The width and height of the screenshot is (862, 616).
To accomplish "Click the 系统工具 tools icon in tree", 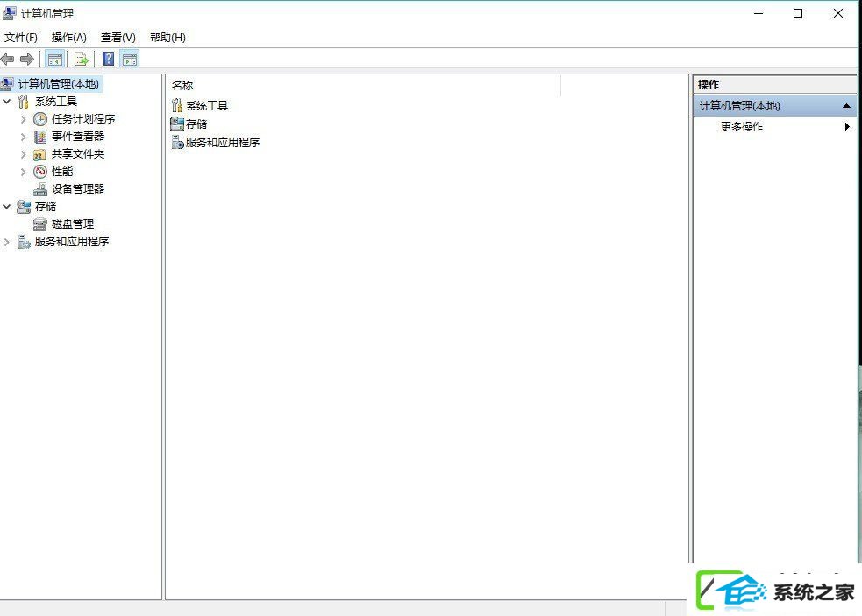I will 24,102.
